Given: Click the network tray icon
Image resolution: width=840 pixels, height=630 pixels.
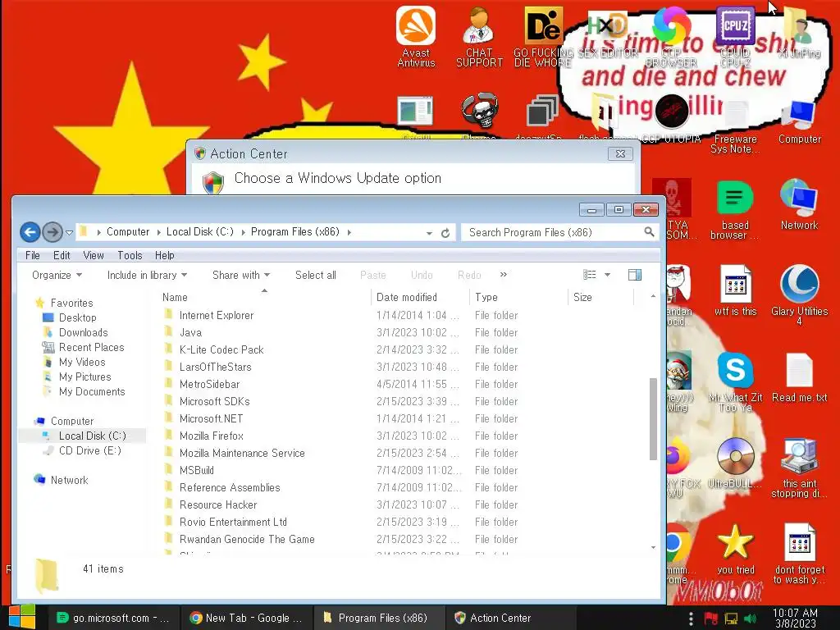Looking at the screenshot, I should coord(731,619).
